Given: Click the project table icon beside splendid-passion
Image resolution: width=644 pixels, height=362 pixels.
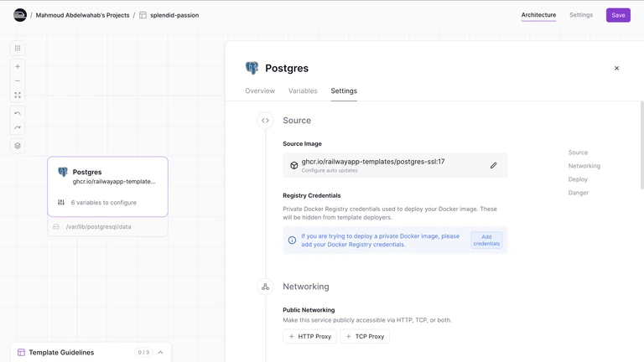Looking at the screenshot, I should (x=143, y=15).
